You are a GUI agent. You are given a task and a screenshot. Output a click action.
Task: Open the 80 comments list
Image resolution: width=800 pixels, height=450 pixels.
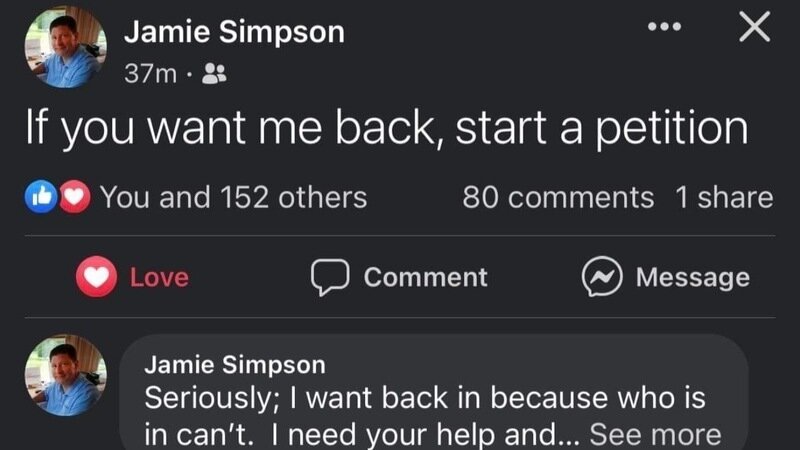point(558,197)
